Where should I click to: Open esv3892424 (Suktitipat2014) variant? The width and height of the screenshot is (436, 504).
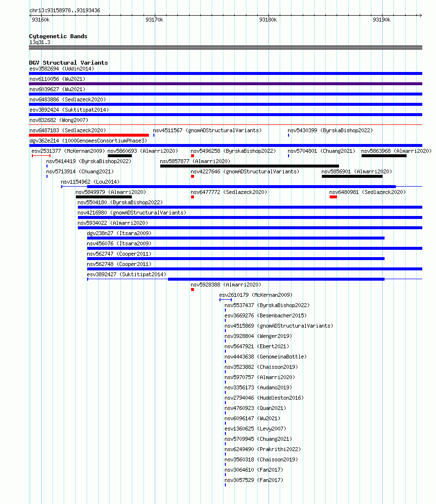[x=69, y=110]
